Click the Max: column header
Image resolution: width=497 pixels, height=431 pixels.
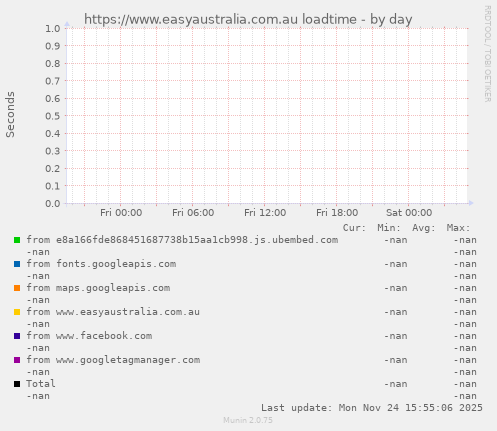pyautogui.click(x=458, y=228)
